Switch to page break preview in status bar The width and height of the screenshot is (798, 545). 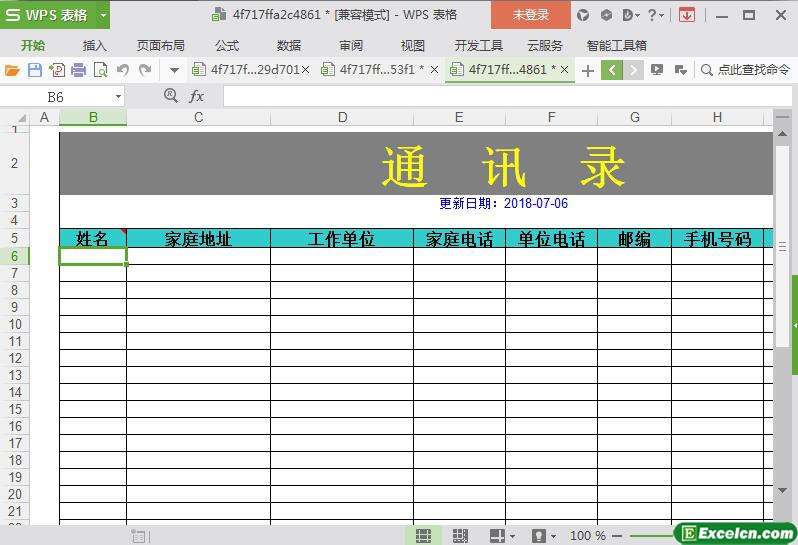[460, 535]
